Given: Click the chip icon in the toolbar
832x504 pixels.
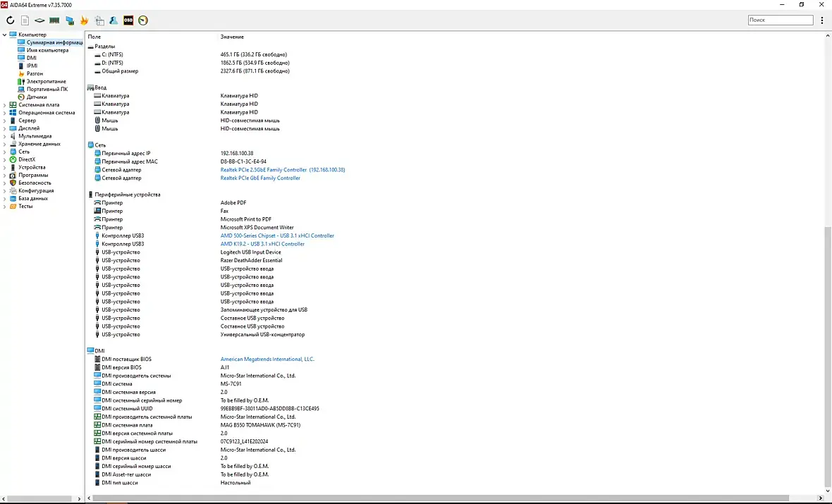Looking at the screenshot, I should click(39, 20).
